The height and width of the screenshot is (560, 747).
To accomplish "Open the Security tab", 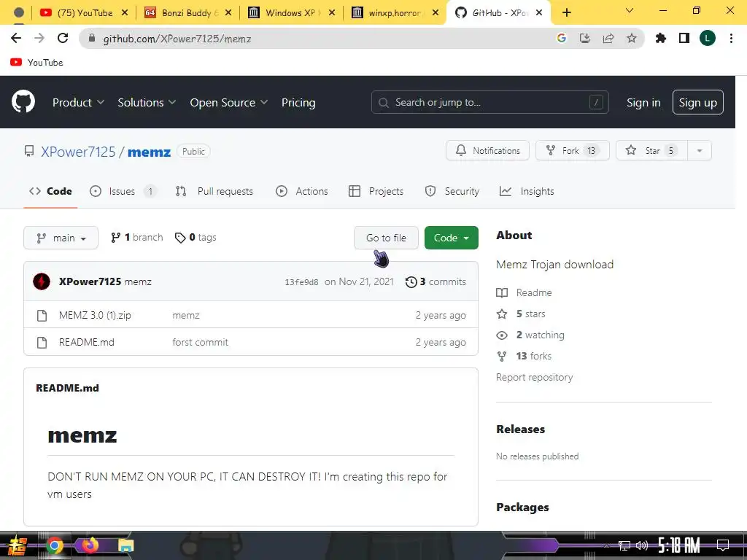I will pos(452,191).
